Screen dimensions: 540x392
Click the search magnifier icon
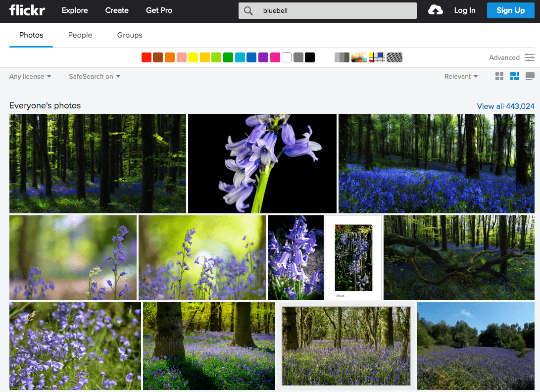[248, 11]
